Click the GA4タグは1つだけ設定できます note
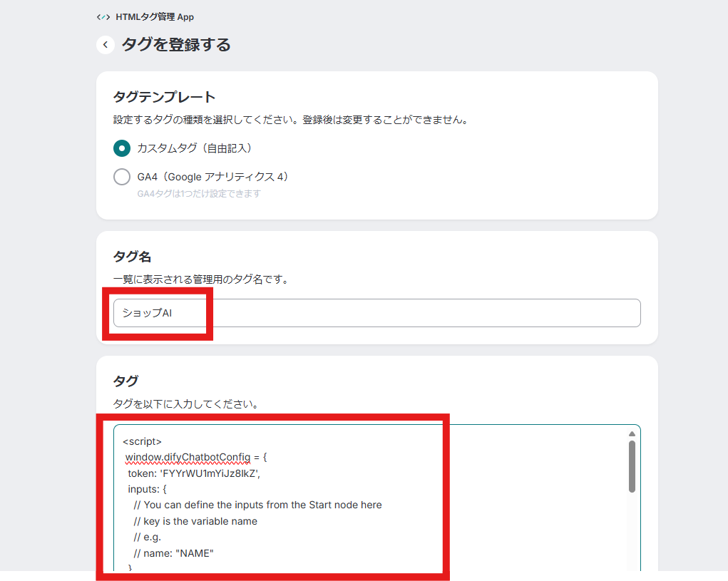The height and width of the screenshot is (581, 728). (x=199, y=193)
